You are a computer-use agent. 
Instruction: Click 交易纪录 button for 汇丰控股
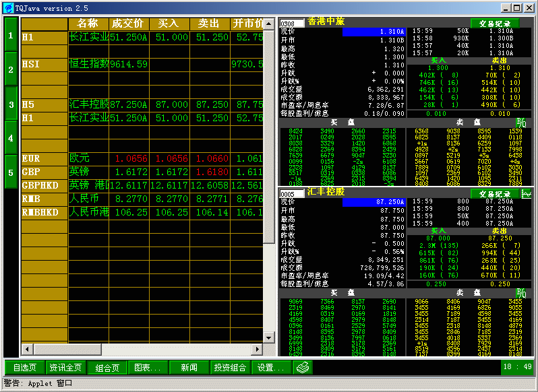pos(495,194)
